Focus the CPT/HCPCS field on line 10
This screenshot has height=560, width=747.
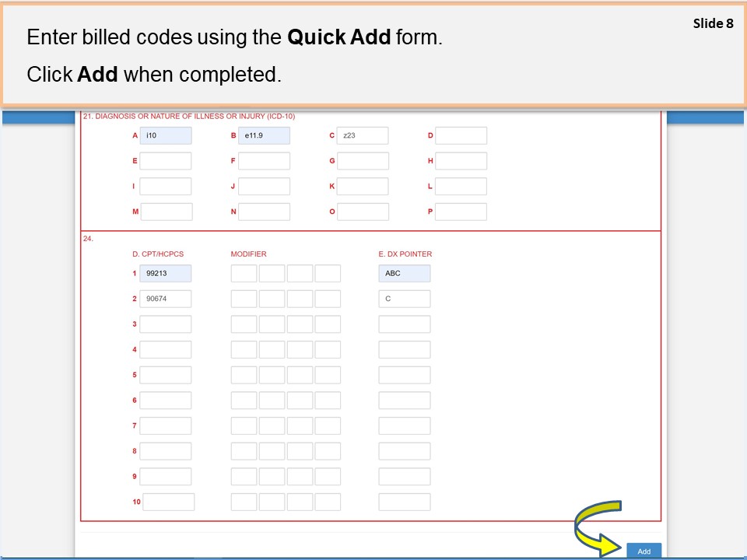tap(168, 502)
